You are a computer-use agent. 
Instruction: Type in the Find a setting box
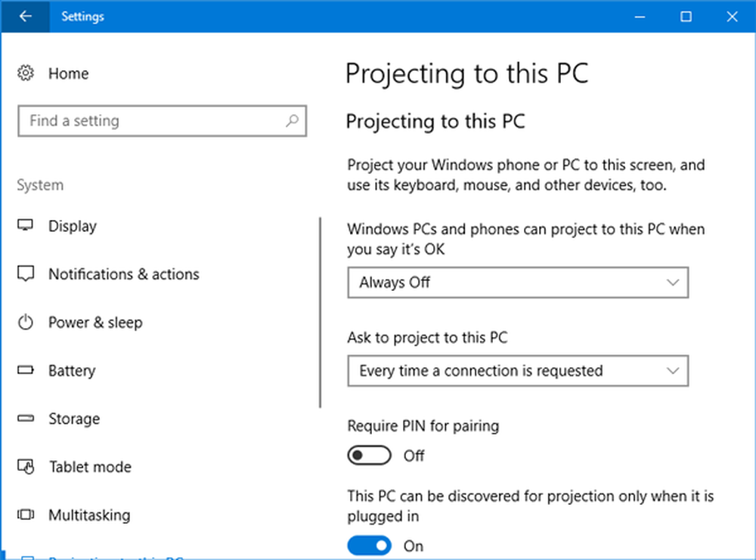(151, 121)
